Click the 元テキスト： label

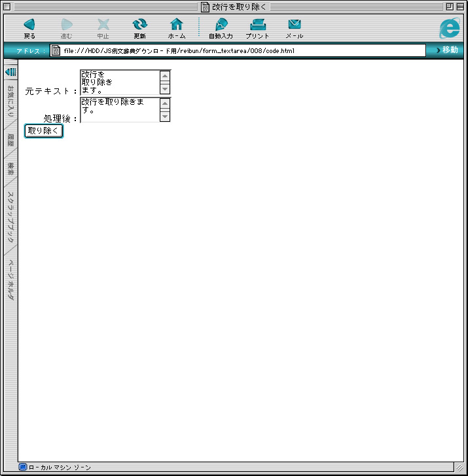point(51,91)
